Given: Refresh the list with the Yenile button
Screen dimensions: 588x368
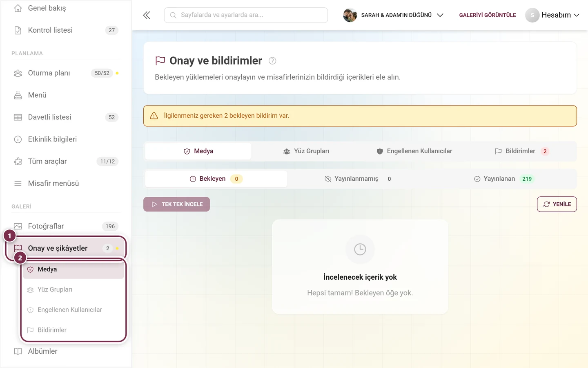Looking at the screenshot, I should click(557, 204).
